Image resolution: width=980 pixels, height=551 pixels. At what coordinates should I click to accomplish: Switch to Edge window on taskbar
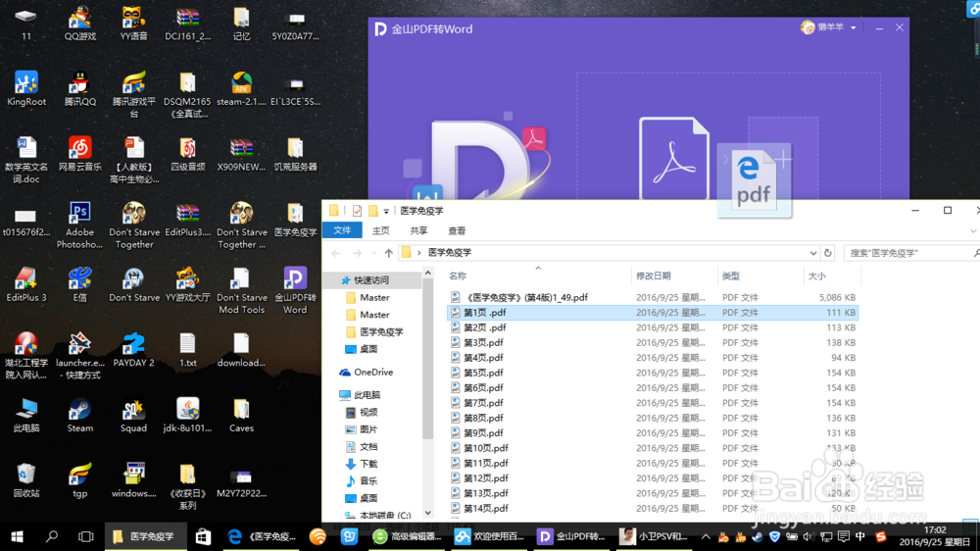(x=263, y=536)
